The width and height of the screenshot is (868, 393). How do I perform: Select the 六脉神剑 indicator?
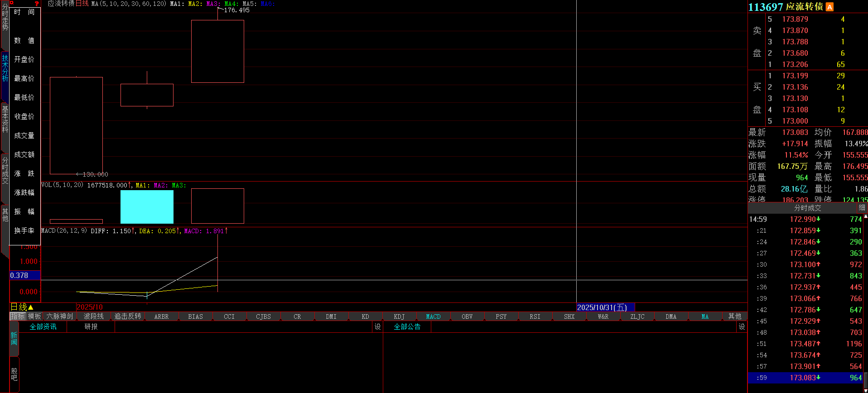[x=59, y=316]
